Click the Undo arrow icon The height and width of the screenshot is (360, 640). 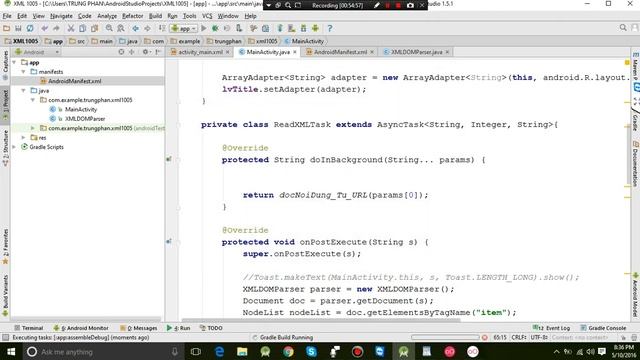(x=44, y=28)
